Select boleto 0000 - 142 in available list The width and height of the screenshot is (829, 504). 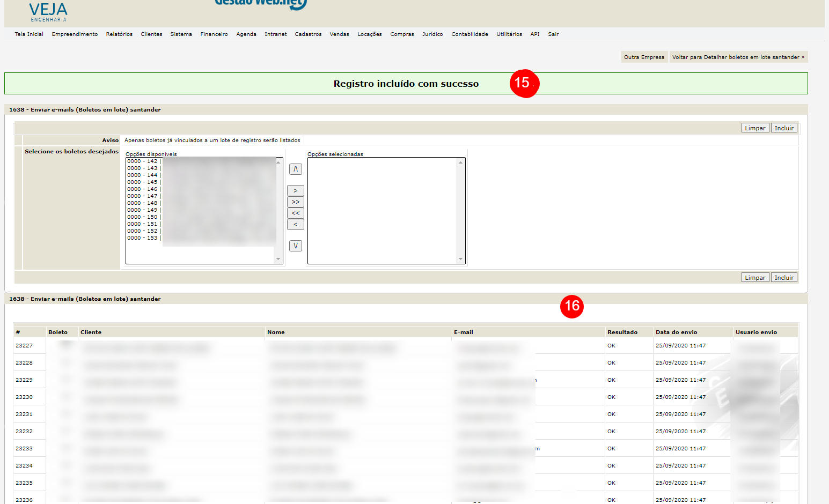tap(143, 161)
